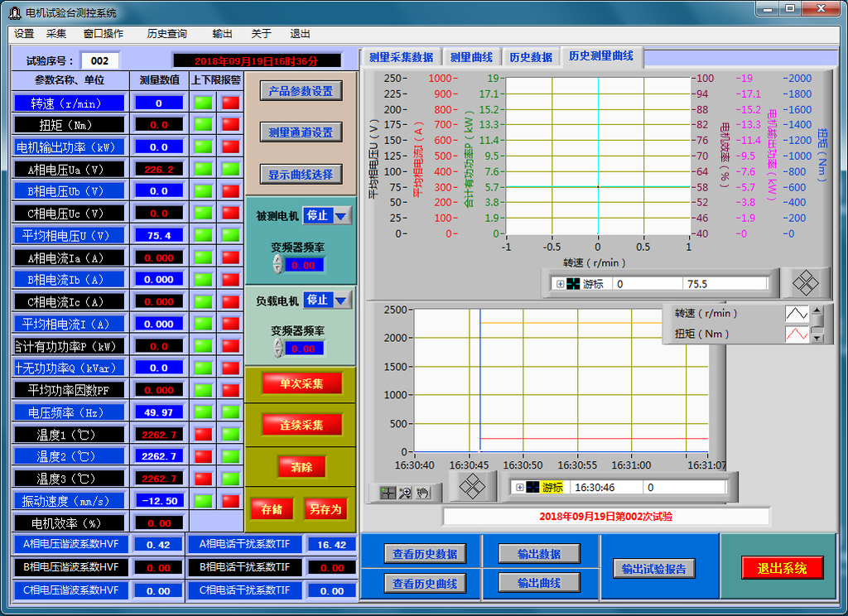Screen dimensions: 848x616
Task: Toggle the green limit indicator for 转速
Action: tap(203, 103)
